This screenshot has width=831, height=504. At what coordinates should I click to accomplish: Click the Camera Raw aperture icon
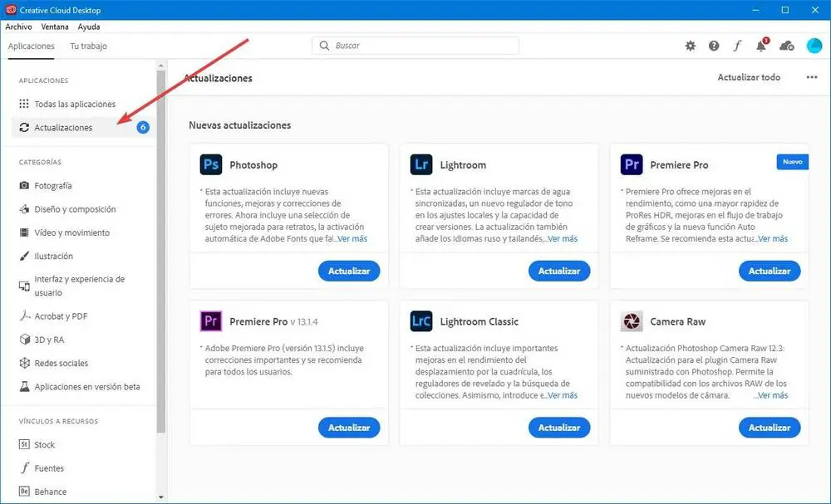point(632,321)
